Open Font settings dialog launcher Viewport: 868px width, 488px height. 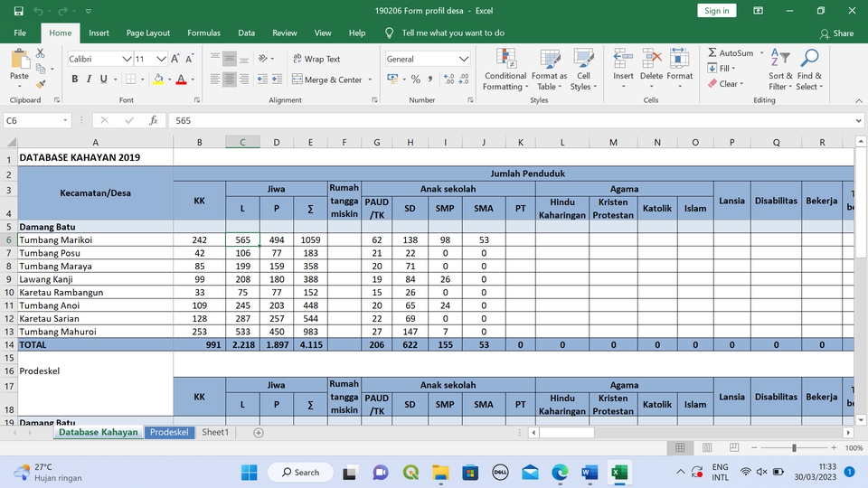196,100
